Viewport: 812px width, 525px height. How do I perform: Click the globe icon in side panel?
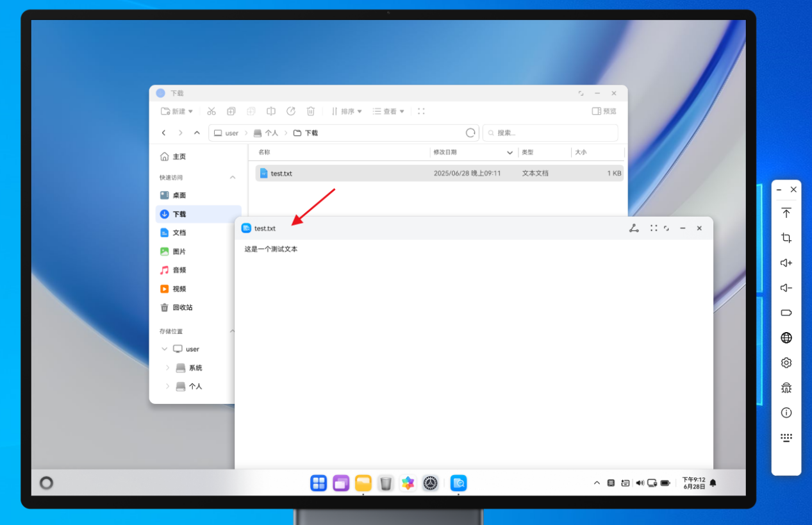786,338
